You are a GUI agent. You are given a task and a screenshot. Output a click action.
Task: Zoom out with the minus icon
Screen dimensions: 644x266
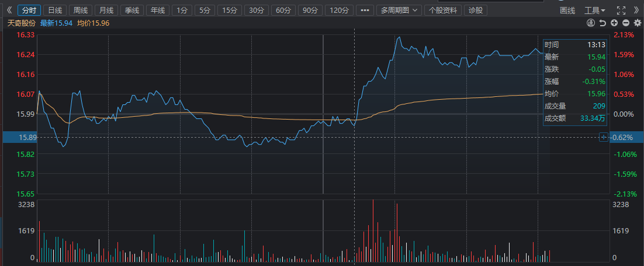click(x=625, y=23)
